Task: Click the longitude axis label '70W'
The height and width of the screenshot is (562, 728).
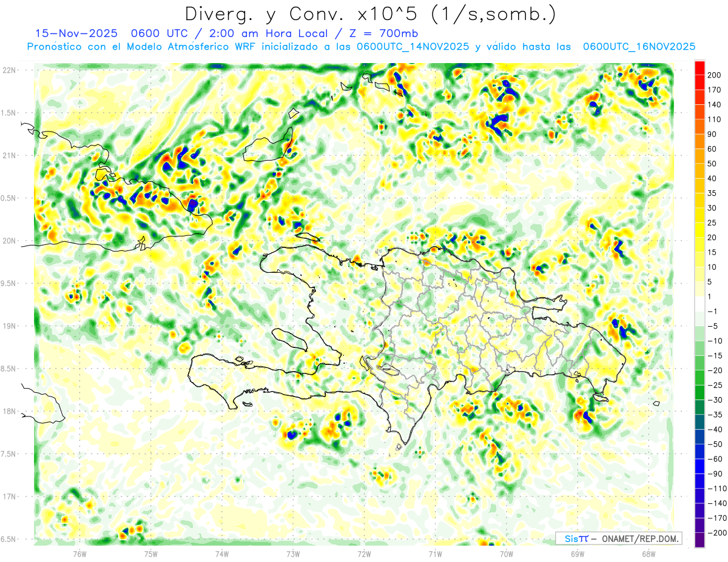Action: coord(507,554)
